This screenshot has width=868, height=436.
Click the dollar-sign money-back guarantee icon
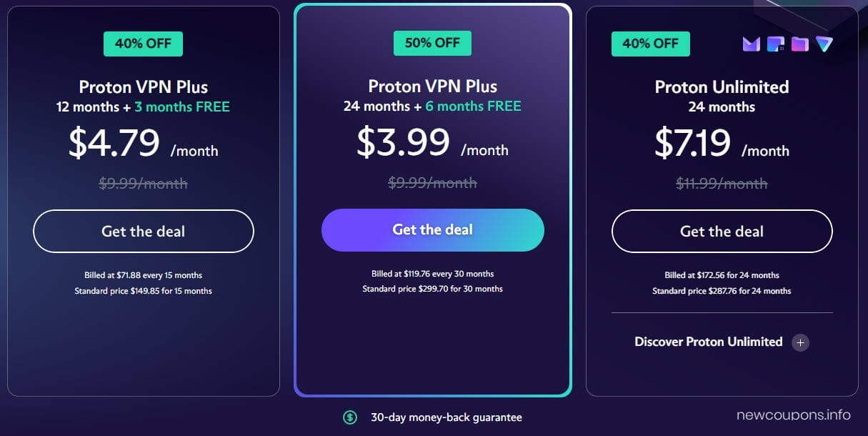(350, 417)
